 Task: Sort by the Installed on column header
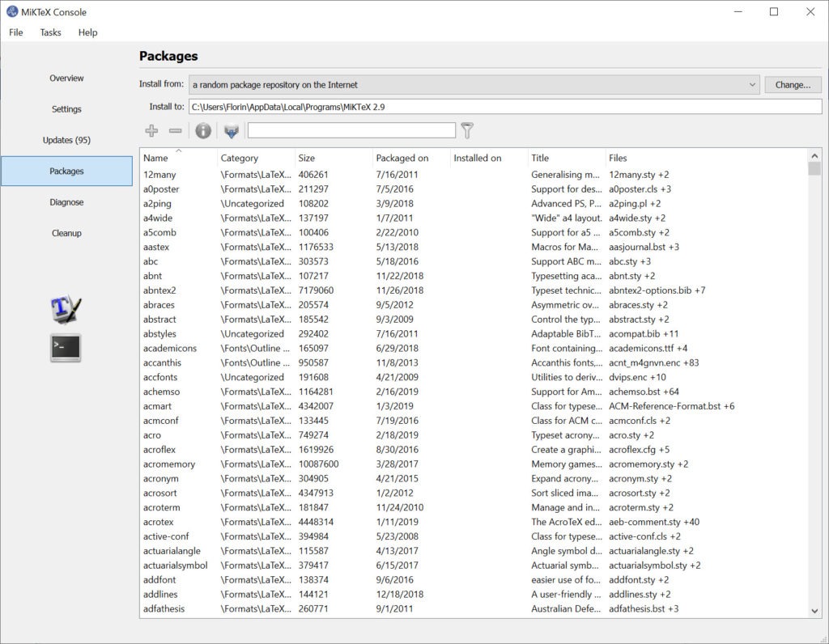coord(489,158)
